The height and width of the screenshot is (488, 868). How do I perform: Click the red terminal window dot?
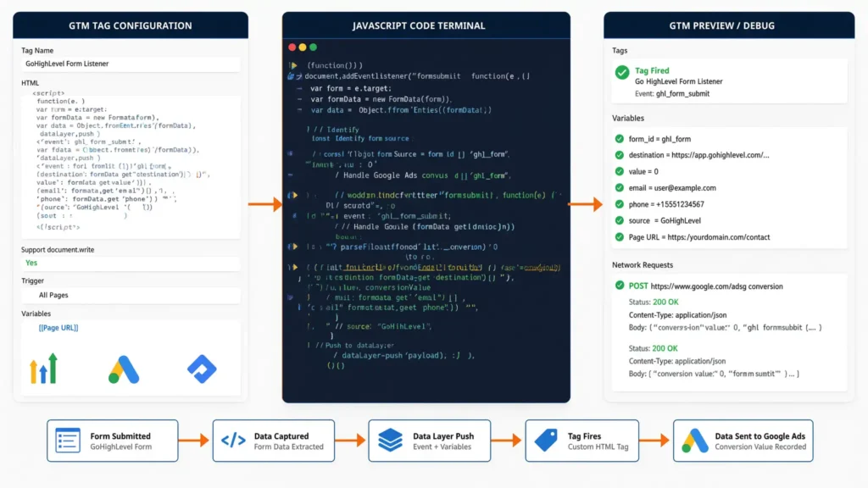click(x=292, y=47)
